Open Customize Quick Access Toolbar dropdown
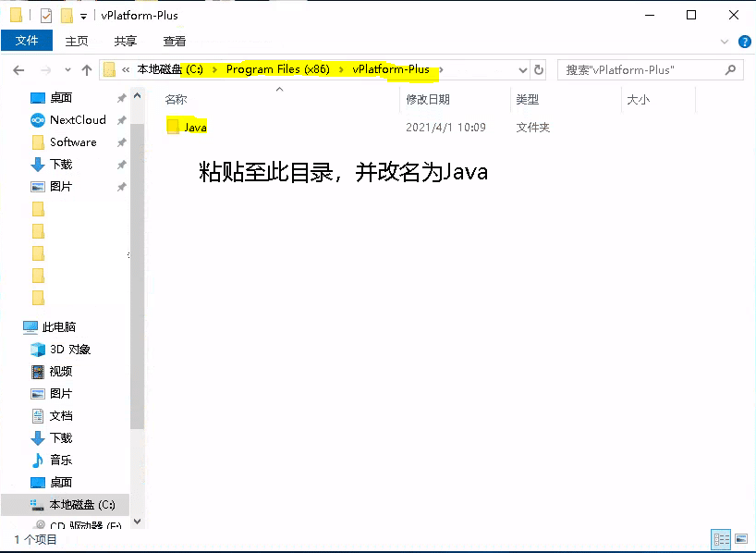The height and width of the screenshot is (553, 756). pos(83,17)
